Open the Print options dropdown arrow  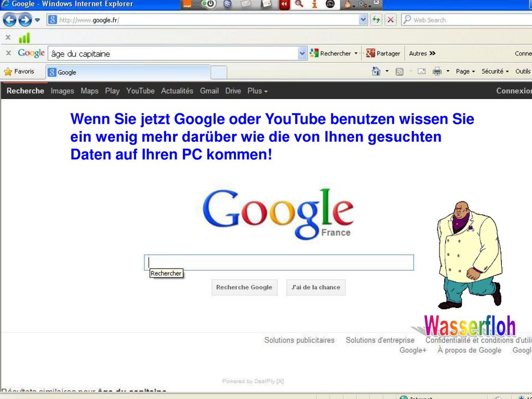[448, 71]
